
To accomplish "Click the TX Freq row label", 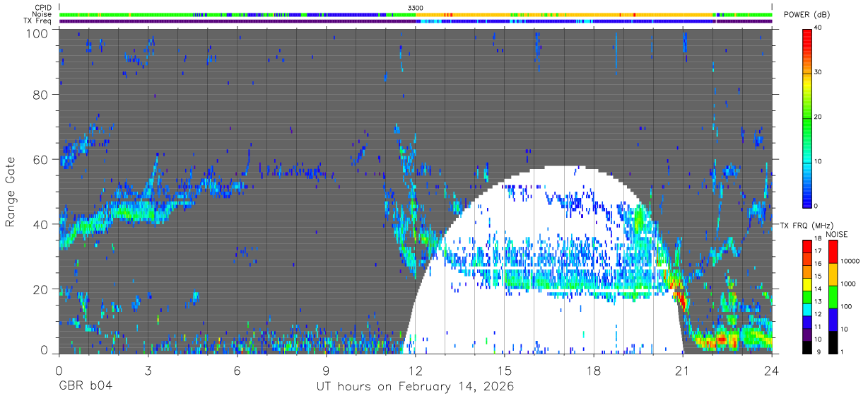I will pyautogui.click(x=37, y=21).
